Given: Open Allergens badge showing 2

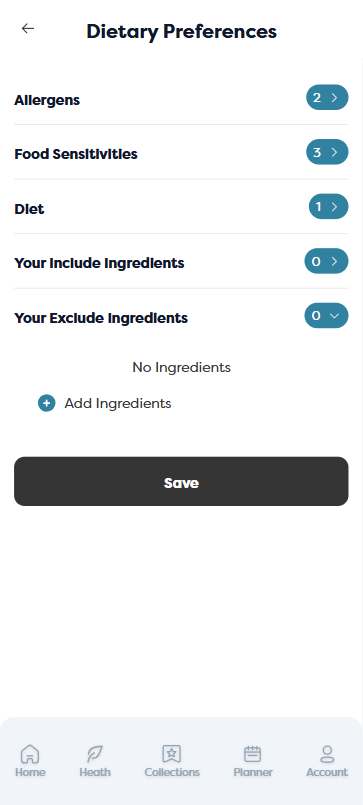Looking at the screenshot, I should 327,98.
